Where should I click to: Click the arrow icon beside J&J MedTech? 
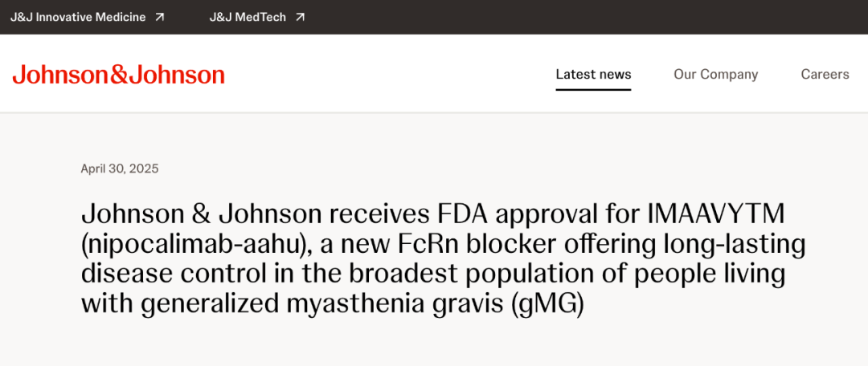pos(300,17)
